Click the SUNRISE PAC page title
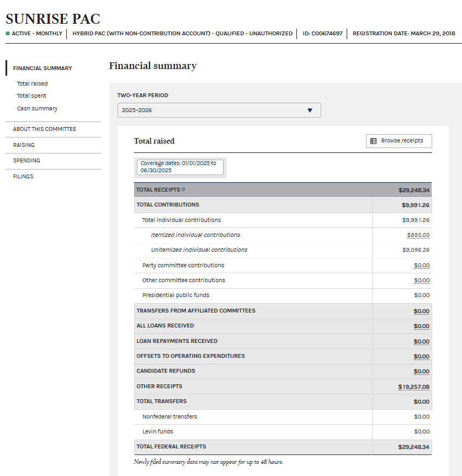This screenshot has height=476, width=462. click(x=53, y=19)
